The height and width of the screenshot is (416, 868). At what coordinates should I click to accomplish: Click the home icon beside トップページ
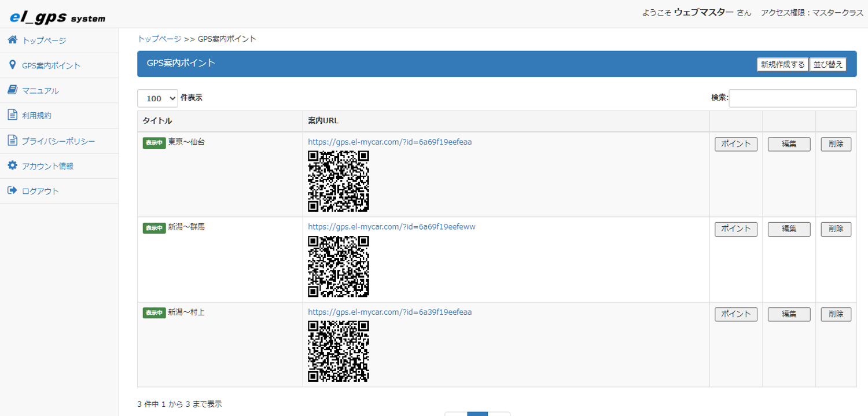point(12,40)
